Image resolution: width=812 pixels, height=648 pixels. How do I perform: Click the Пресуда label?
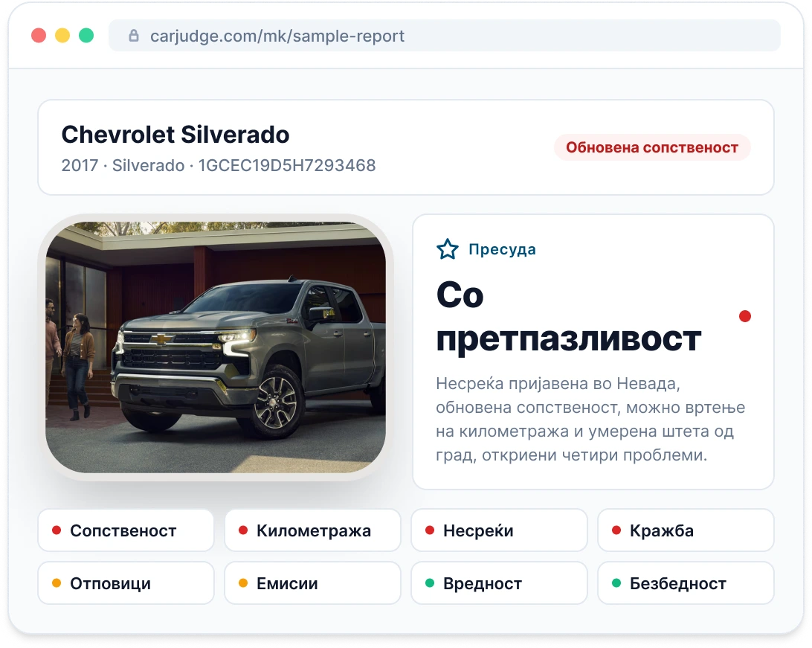pyautogui.click(x=502, y=249)
